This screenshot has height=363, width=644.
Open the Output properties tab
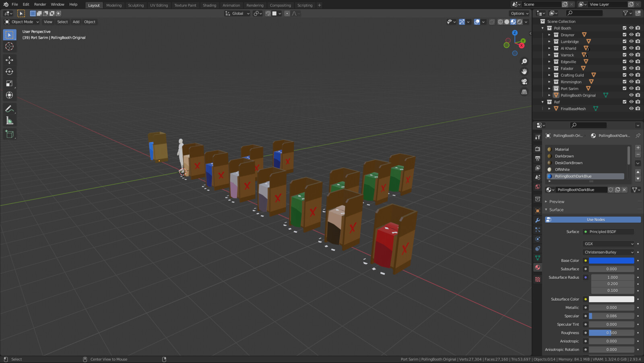538,158
